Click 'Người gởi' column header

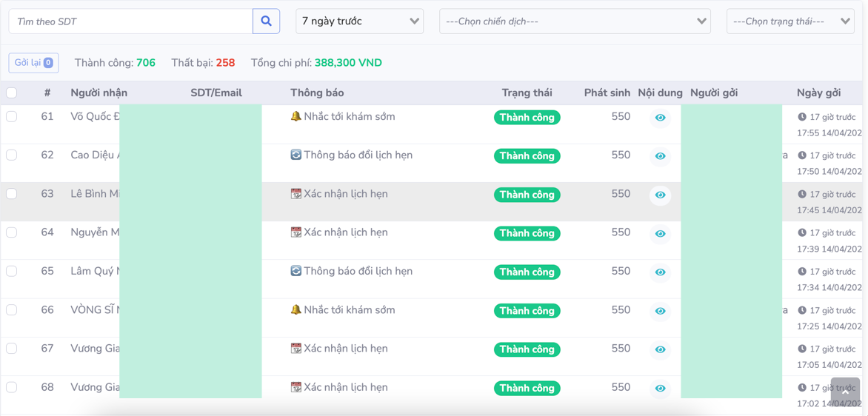714,93
